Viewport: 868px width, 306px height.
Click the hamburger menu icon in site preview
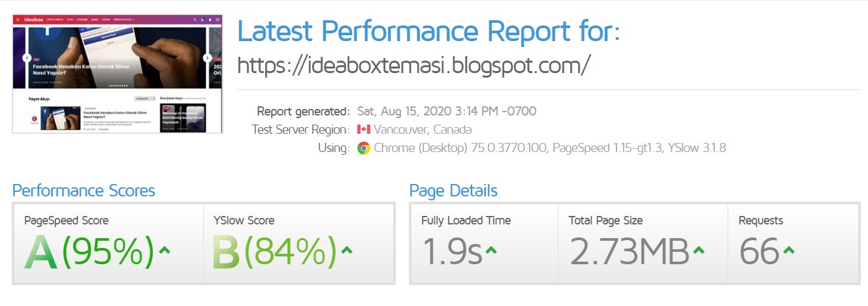tap(18, 20)
